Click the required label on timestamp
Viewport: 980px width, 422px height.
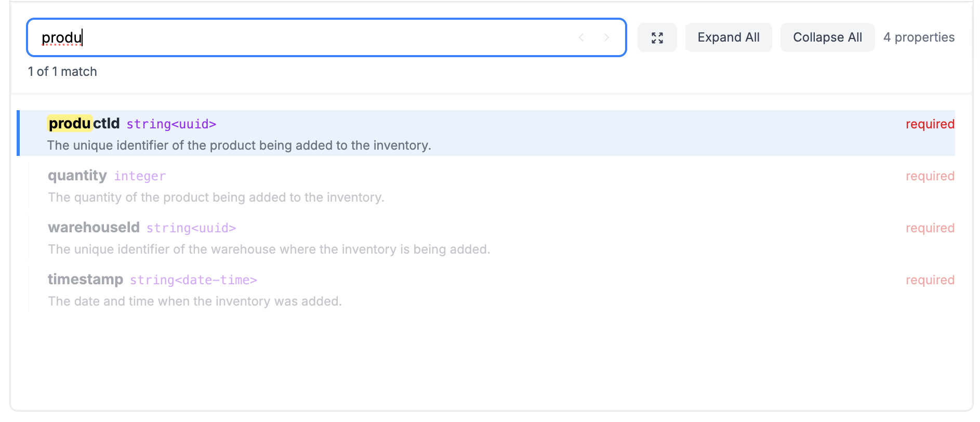tap(930, 280)
